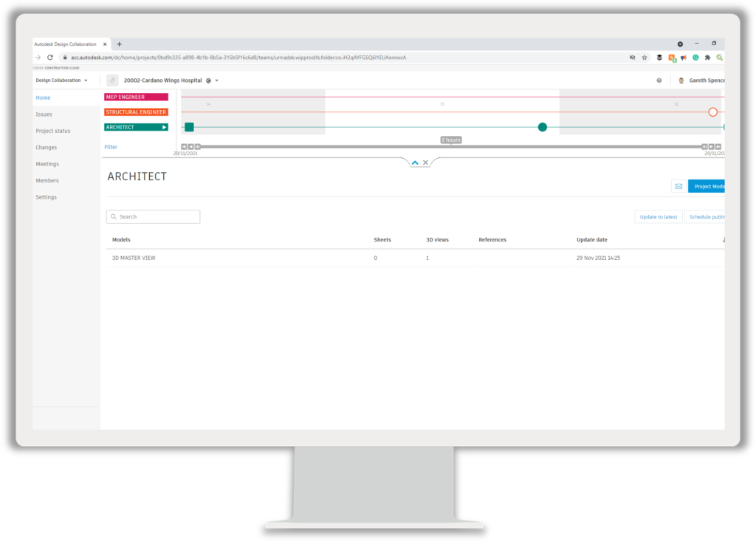Step timeline back one increment

(x=191, y=147)
